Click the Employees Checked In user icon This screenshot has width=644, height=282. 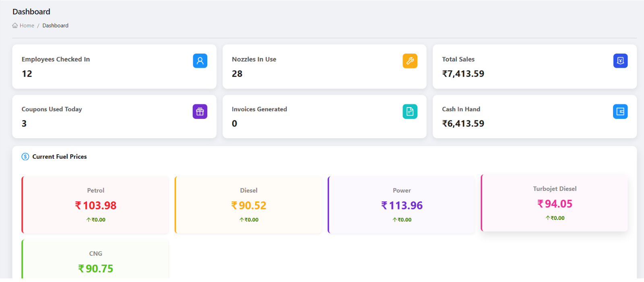click(x=200, y=61)
